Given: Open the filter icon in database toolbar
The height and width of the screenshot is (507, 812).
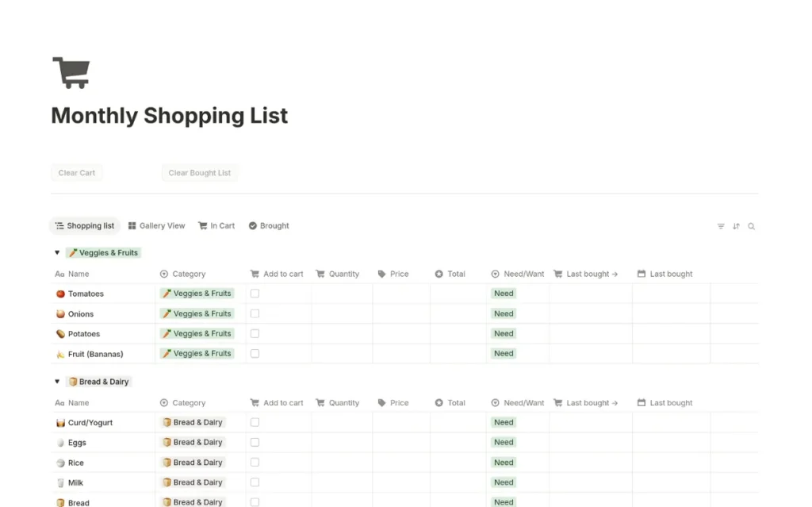Looking at the screenshot, I should [x=721, y=226].
